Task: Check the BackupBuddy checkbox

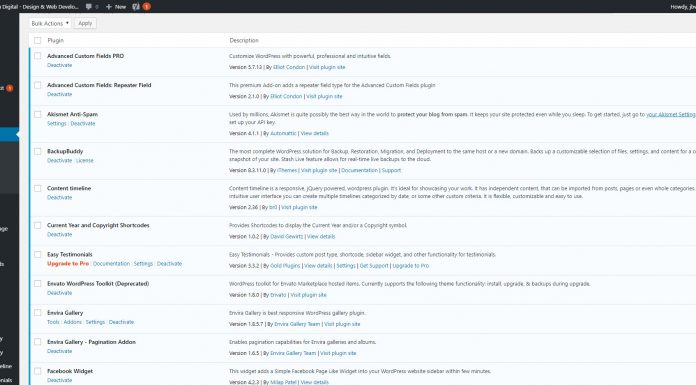Action: pos(38,151)
